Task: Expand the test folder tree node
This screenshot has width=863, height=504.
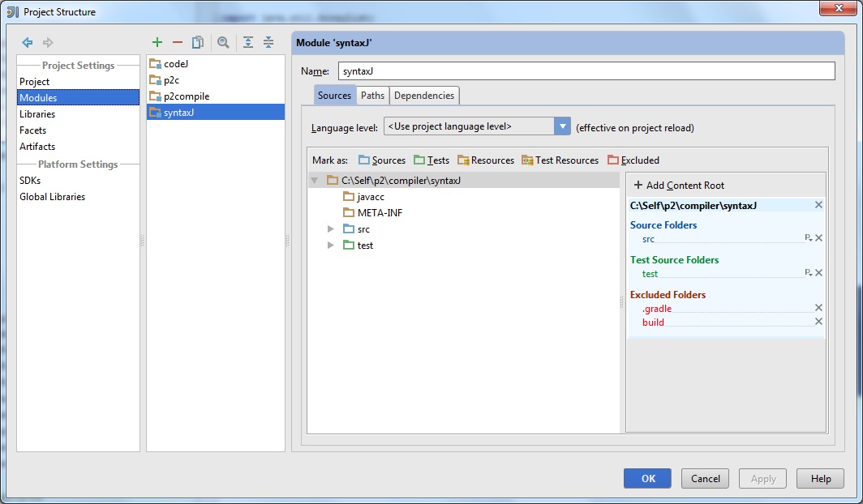Action: point(330,246)
